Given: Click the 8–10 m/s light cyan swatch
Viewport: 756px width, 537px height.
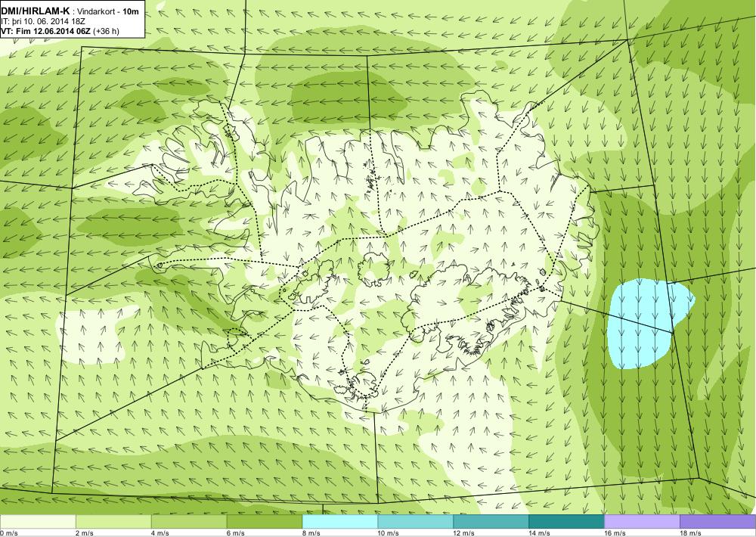Looking at the screenshot, I should 340,522.
